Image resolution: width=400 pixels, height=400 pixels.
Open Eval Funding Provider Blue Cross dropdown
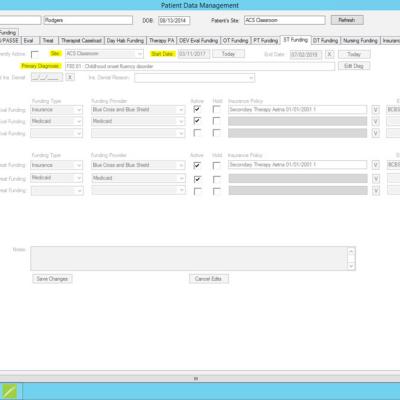tap(138, 110)
